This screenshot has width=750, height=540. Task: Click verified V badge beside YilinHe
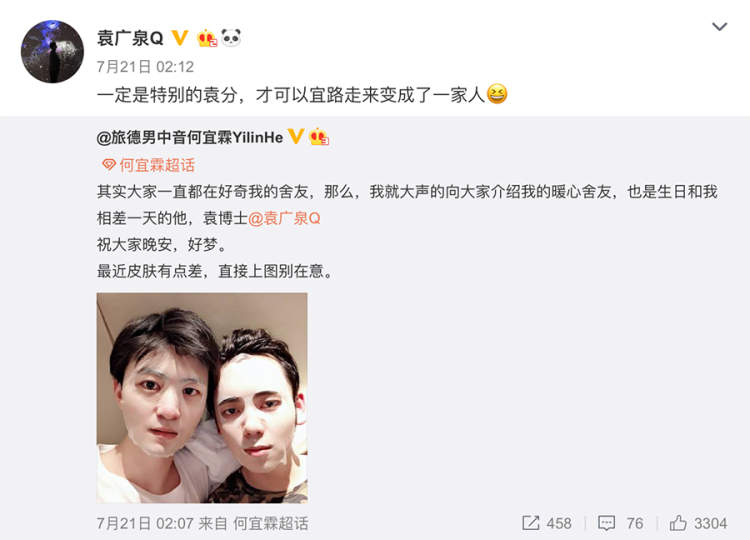pos(296,137)
